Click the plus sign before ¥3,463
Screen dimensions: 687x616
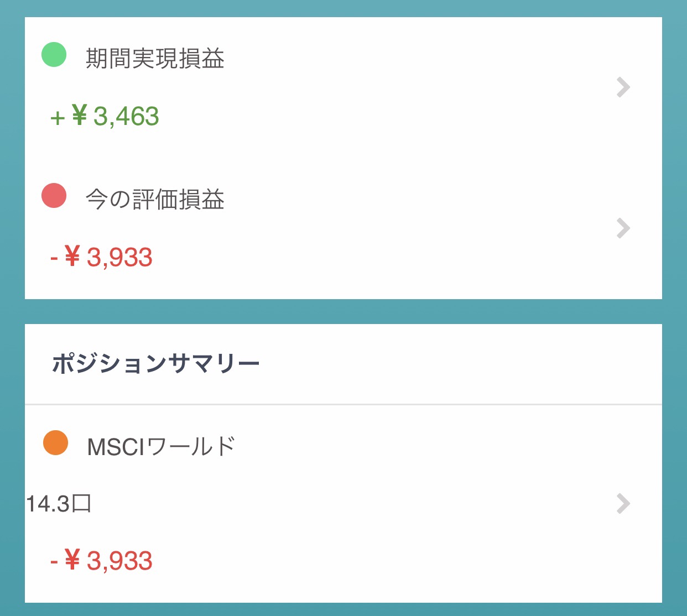click(x=58, y=118)
